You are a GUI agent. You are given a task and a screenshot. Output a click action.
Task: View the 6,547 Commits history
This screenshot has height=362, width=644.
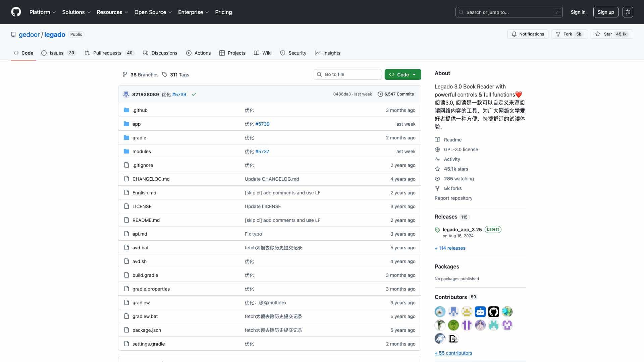tap(396, 94)
